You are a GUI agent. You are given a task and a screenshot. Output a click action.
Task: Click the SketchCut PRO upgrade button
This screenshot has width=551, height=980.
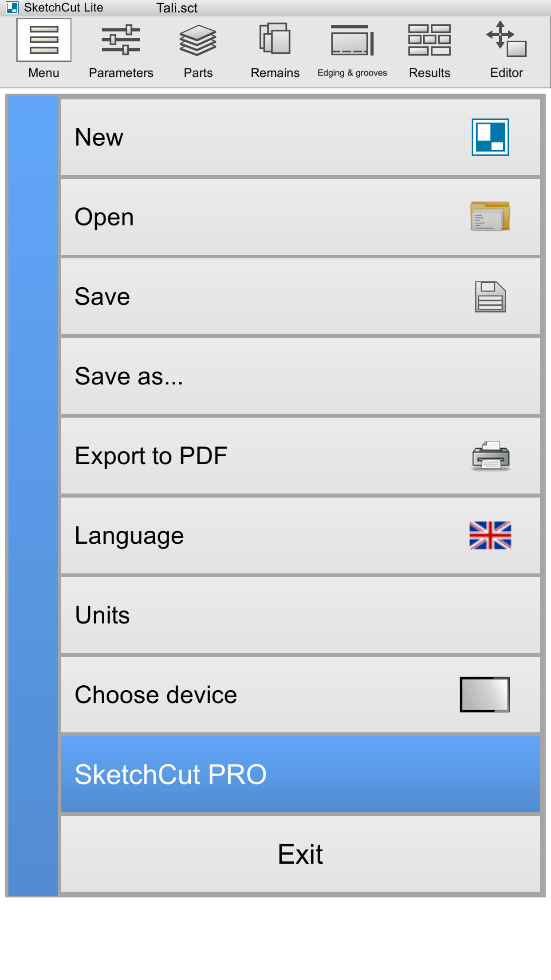[x=300, y=775]
